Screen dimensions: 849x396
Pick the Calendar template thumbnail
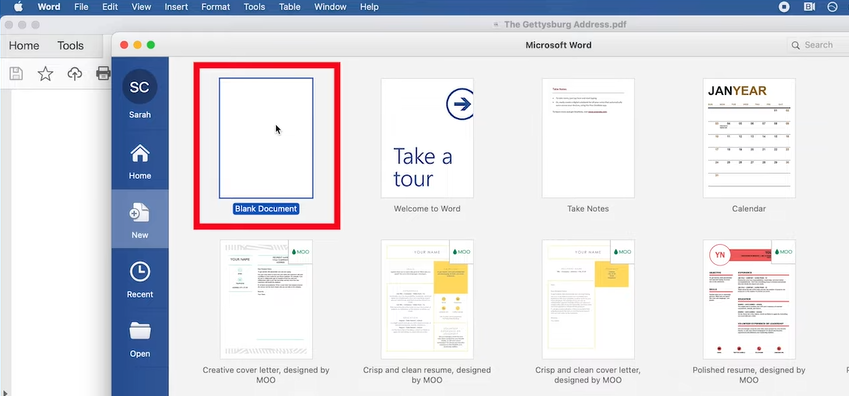pyautogui.click(x=749, y=138)
